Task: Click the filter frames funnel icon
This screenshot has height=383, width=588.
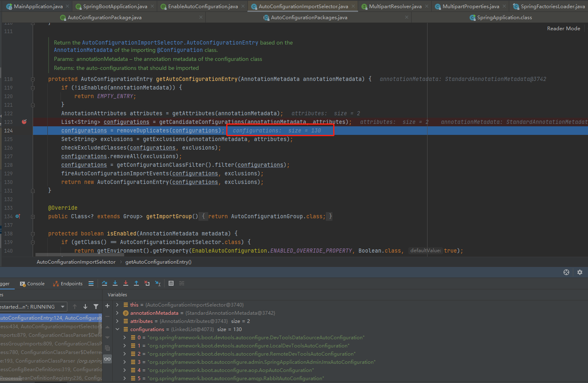Action: pos(96,307)
